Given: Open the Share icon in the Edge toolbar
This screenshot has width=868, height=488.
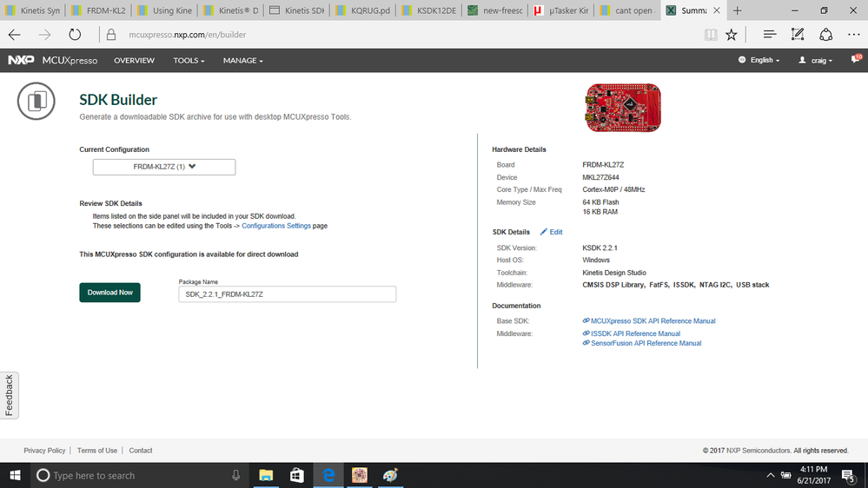Looking at the screenshot, I should tap(826, 35).
